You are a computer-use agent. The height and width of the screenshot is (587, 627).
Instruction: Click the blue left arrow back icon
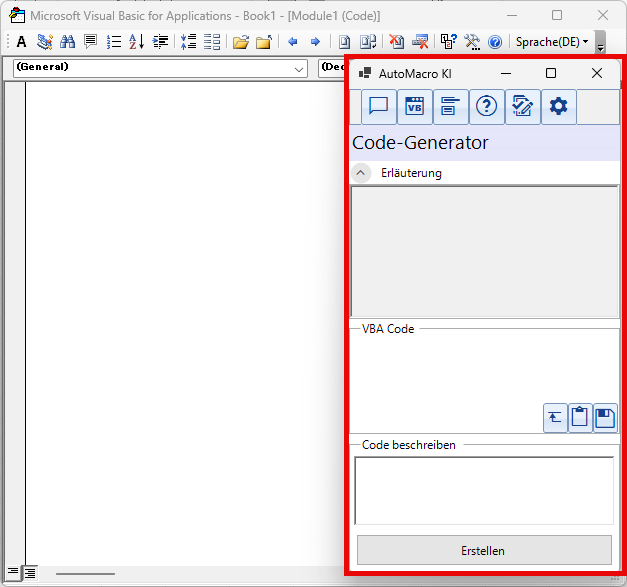tap(293, 42)
